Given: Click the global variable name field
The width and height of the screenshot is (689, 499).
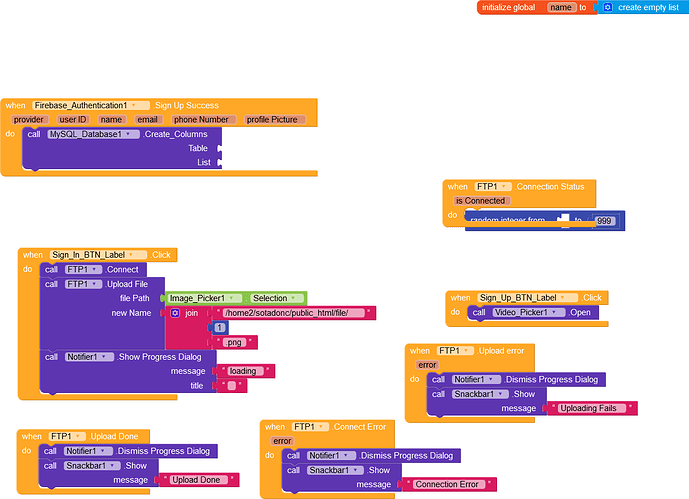Looking at the screenshot, I should click(560, 7).
